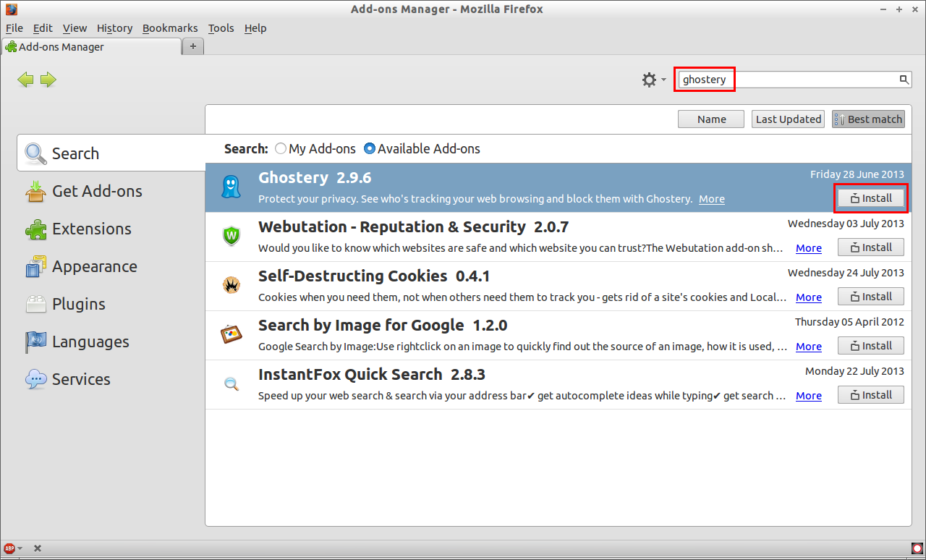Click the Adblock Plus icon in status bar
The width and height of the screenshot is (926, 560).
9,548
